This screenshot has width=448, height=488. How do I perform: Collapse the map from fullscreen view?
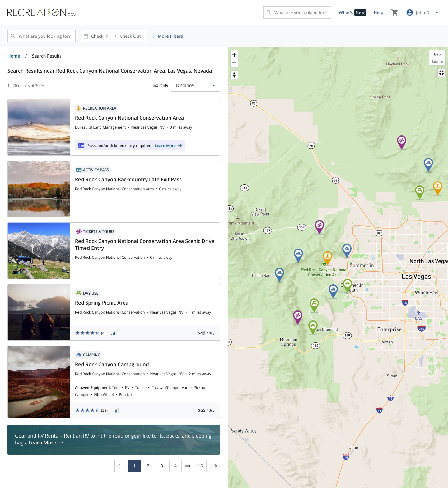[x=441, y=73]
